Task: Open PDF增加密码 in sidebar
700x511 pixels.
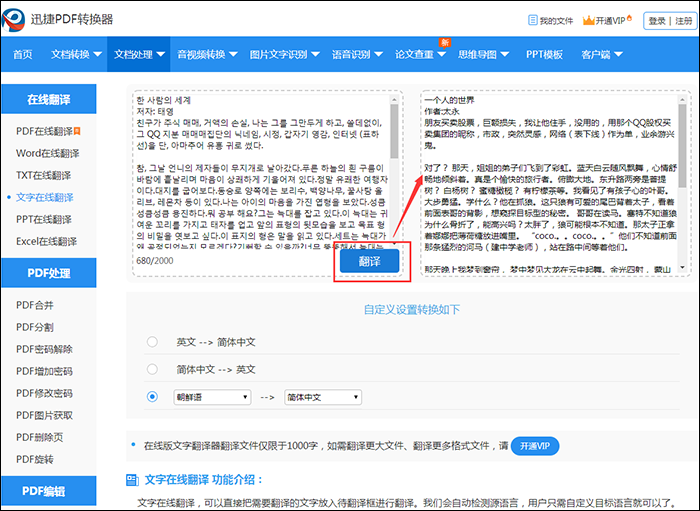Action: pyautogui.click(x=44, y=371)
